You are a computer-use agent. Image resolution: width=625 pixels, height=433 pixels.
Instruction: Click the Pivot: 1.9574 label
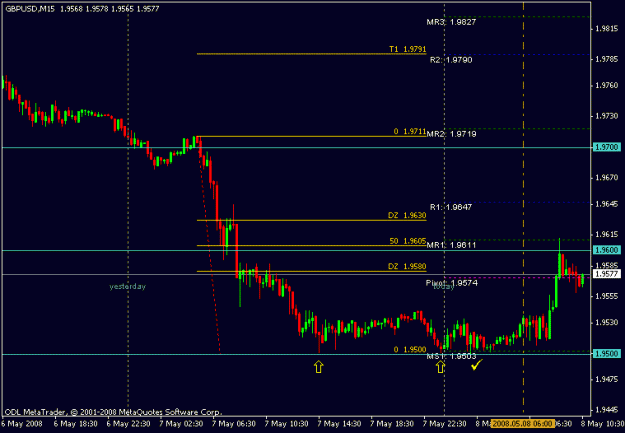tap(452, 283)
